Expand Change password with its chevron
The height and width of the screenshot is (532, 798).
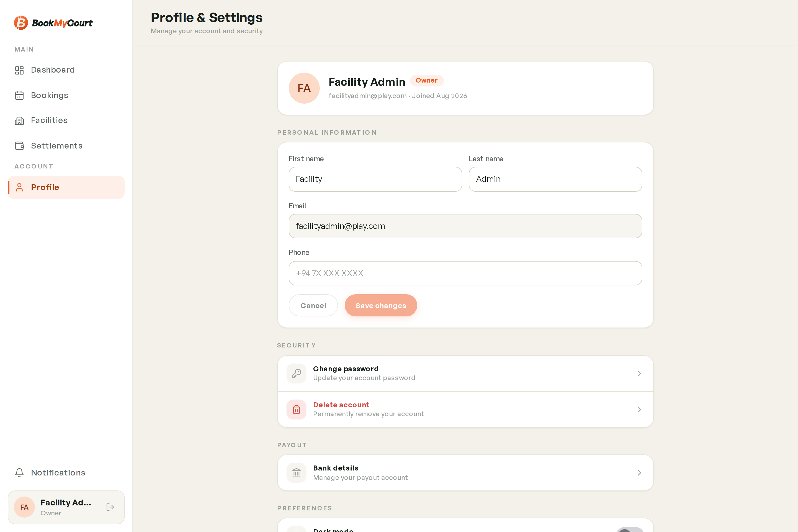[x=639, y=374]
